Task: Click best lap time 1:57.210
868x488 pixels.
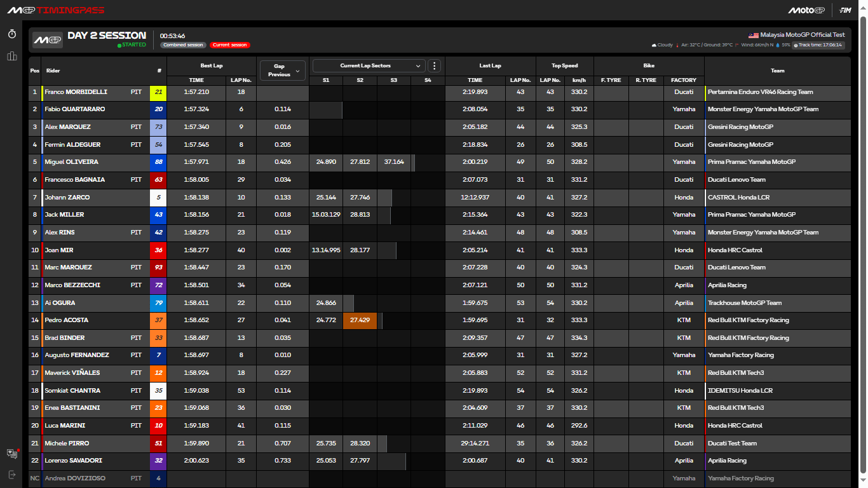Action: coord(196,92)
